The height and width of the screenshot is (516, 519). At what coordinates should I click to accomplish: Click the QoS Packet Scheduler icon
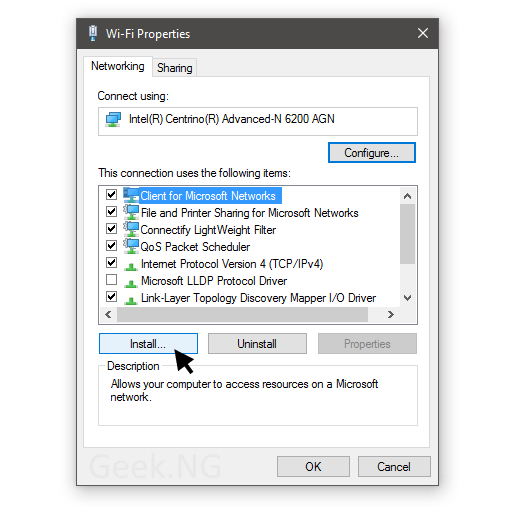pyautogui.click(x=131, y=246)
